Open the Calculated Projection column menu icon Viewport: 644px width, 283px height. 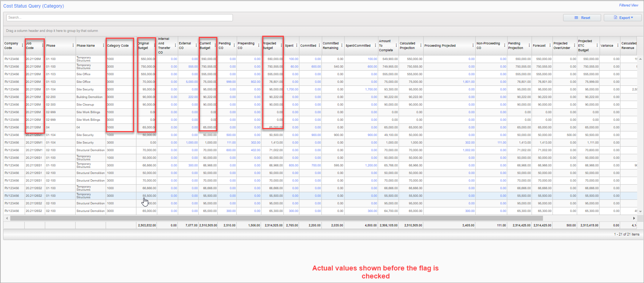tap(421, 46)
